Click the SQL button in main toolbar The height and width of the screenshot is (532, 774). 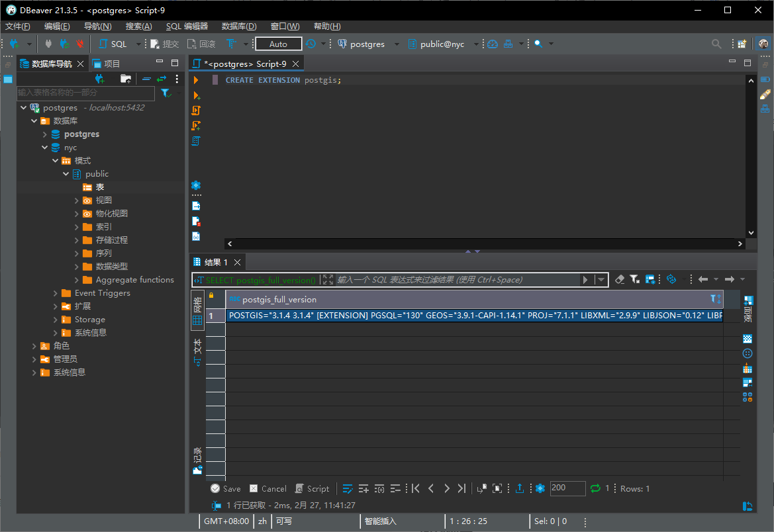tap(113, 44)
